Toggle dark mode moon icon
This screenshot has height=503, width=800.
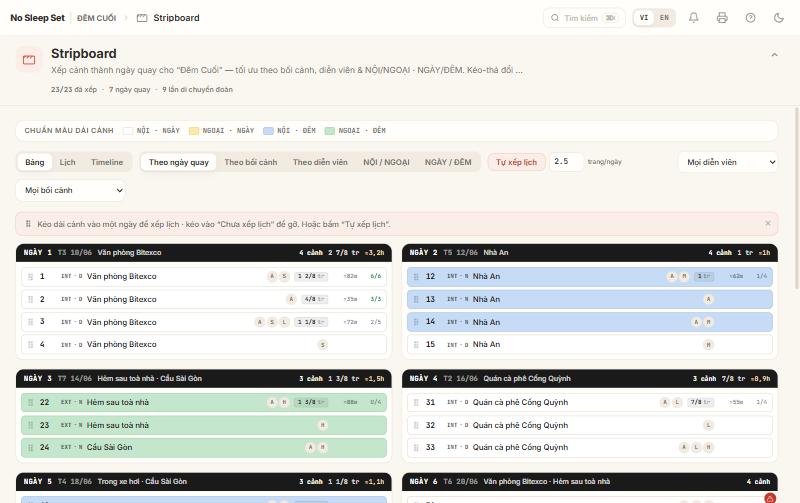coord(779,18)
